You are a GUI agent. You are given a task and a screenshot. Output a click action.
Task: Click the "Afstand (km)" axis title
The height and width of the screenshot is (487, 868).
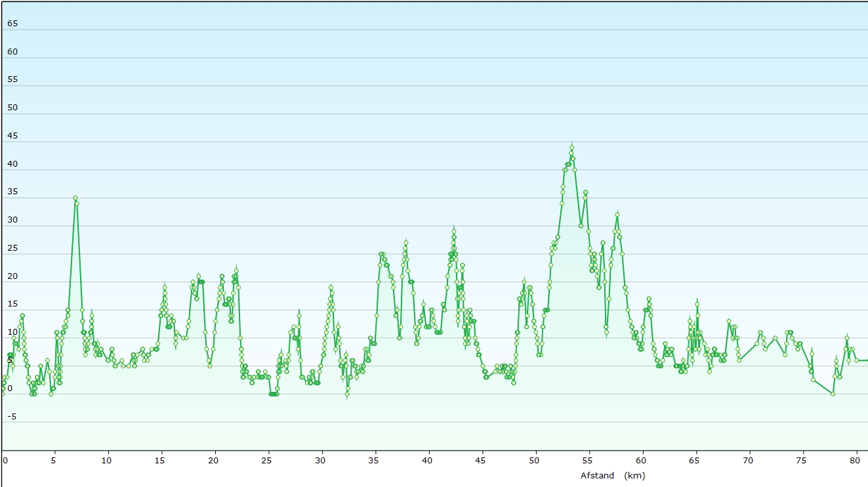point(613,475)
